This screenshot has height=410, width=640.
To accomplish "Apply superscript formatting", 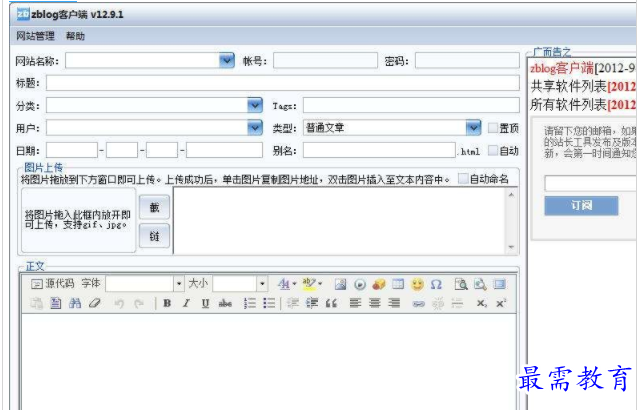I will pos(501,303).
